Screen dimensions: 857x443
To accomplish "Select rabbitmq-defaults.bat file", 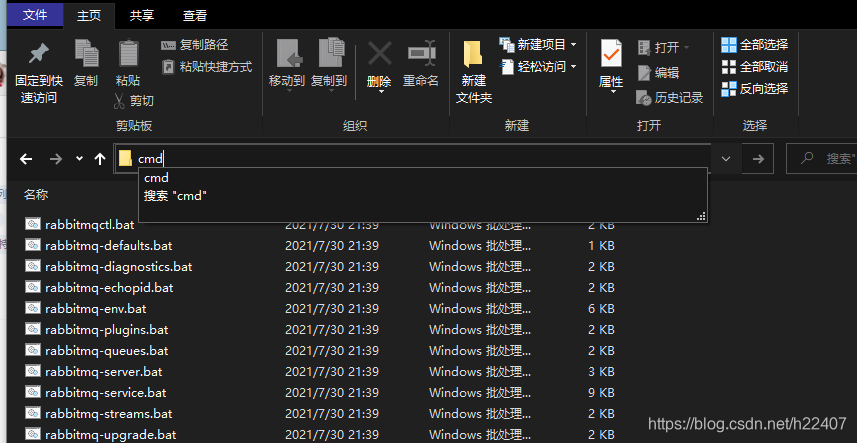I will [108, 246].
